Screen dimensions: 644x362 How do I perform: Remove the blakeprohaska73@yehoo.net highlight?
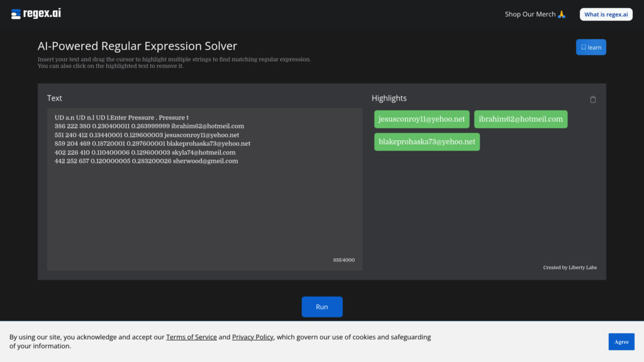click(427, 141)
